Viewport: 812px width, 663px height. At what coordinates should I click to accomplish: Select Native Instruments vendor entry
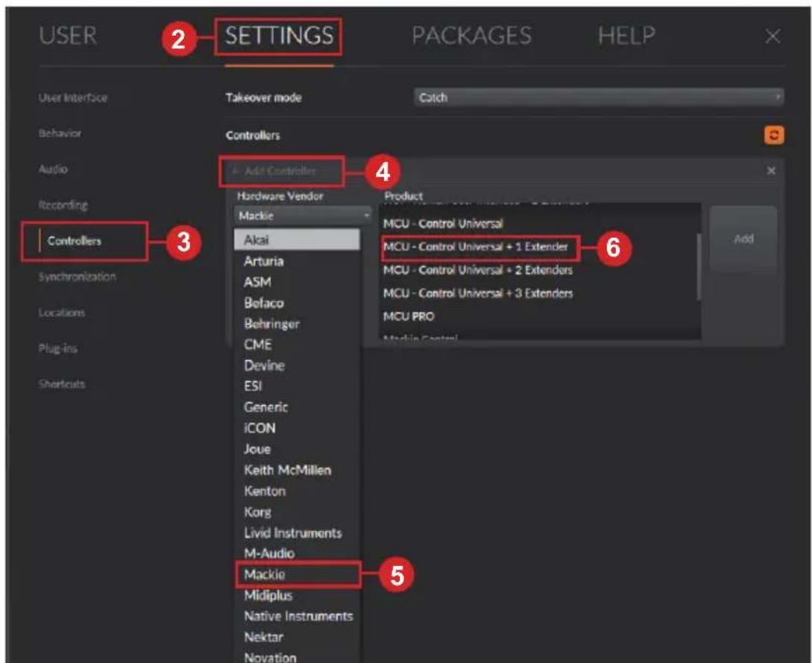(298, 616)
